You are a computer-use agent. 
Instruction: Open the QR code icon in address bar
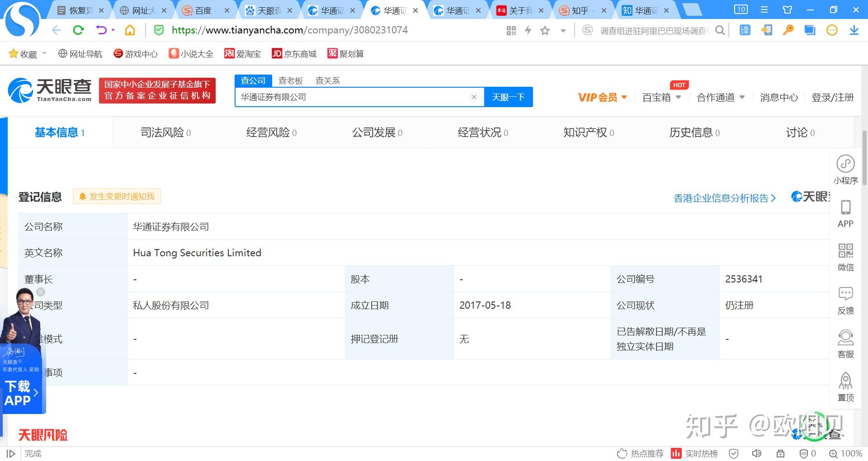(511, 30)
